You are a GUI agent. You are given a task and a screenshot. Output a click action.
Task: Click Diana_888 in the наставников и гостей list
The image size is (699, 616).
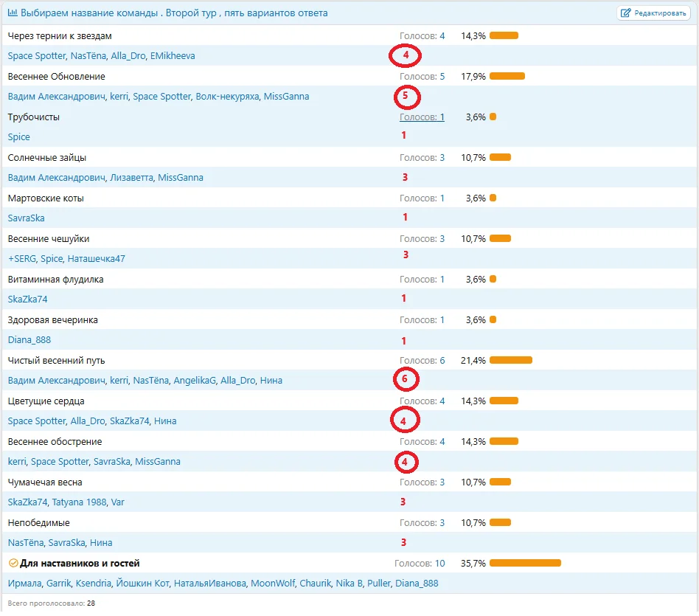pos(417,584)
